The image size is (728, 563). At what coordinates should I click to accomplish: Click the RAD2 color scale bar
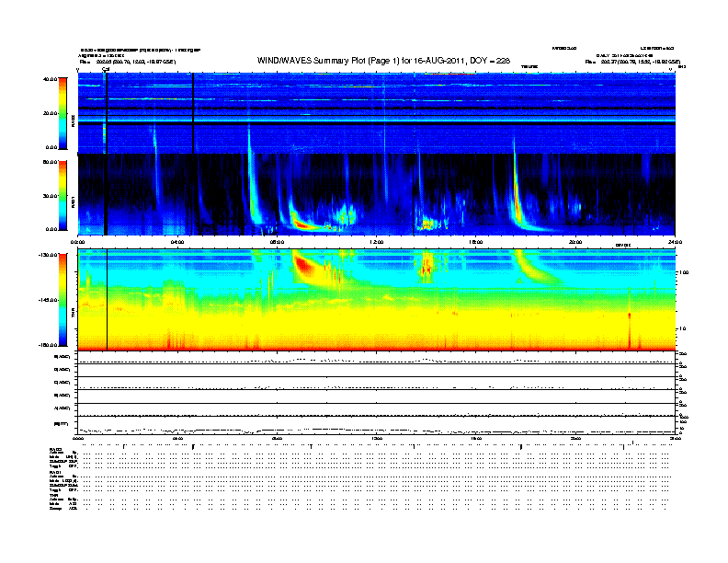point(63,113)
